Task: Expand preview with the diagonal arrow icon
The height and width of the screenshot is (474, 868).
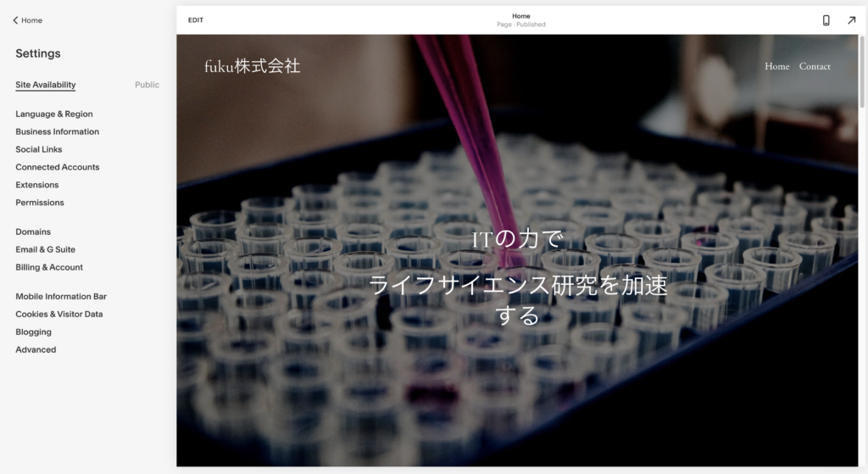Action: [x=851, y=20]
